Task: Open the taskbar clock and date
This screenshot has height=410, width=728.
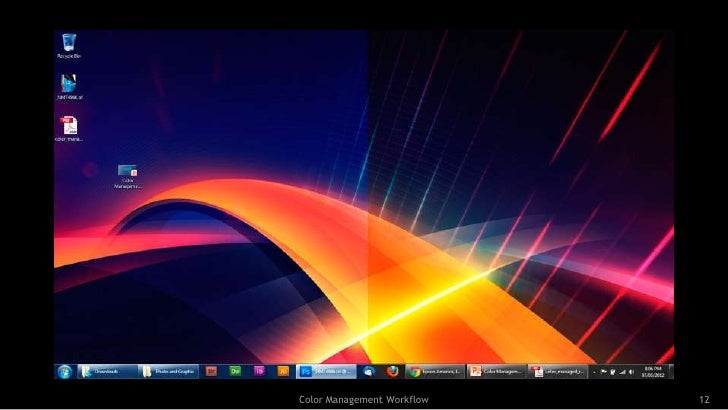Action: [x=653, y=372]
